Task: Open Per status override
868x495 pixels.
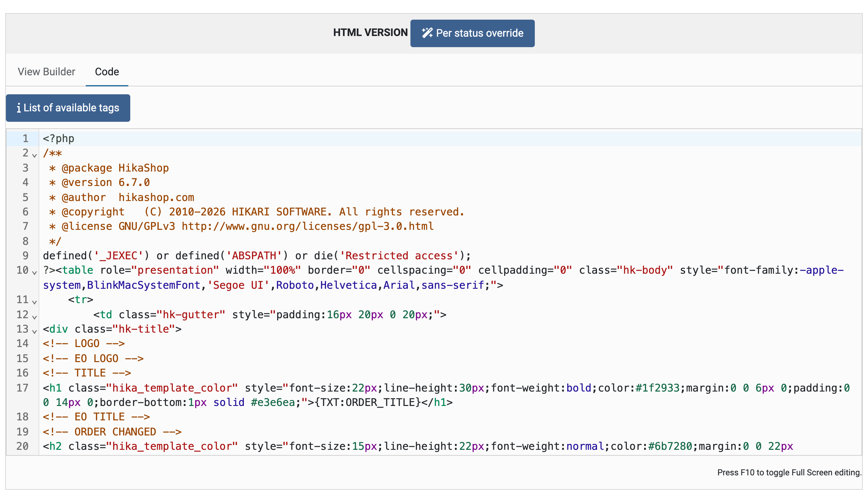Action: 472,33
